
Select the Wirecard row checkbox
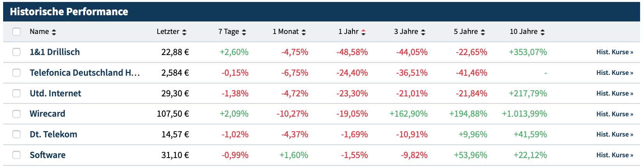click(16, 114)
